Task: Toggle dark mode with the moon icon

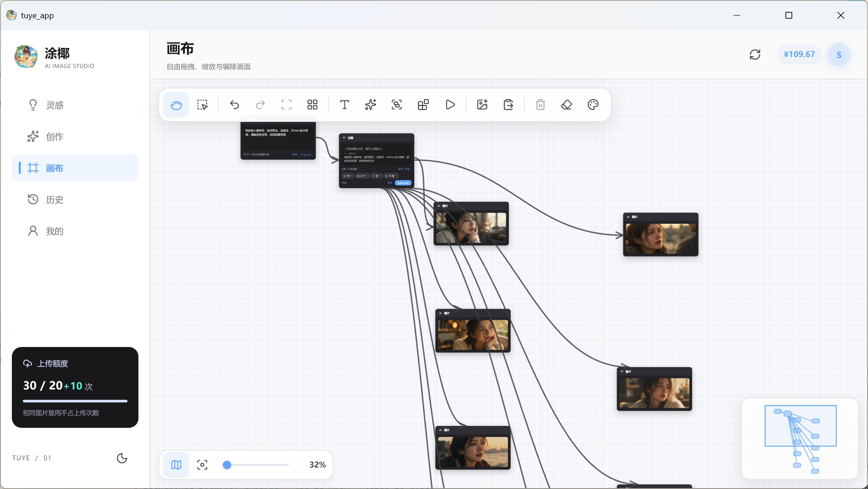Action: pos(122,458)
